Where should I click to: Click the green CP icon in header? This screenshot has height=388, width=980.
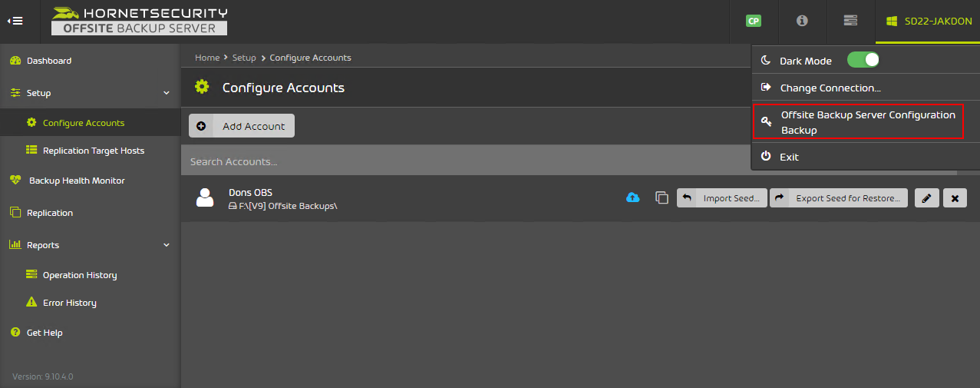point(754,21)
